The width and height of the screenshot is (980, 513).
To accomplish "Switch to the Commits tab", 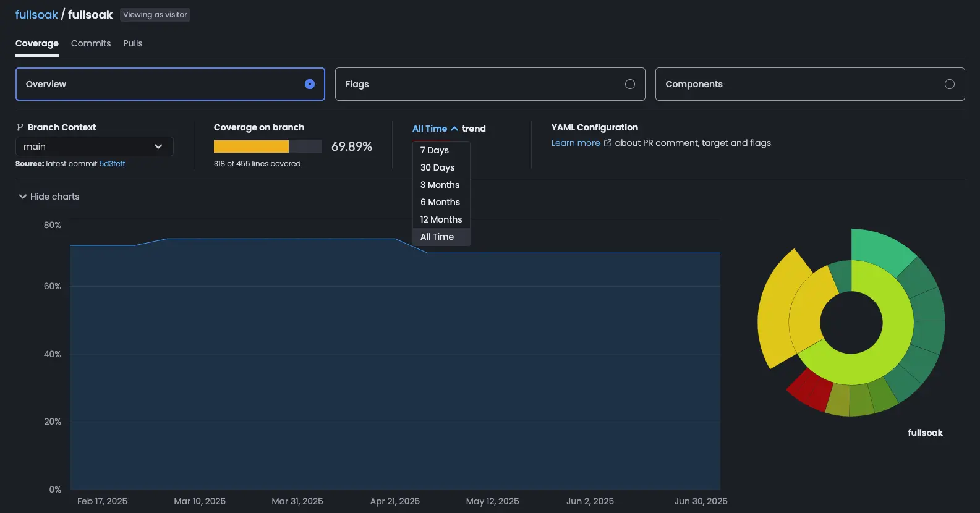I will pos(91,43).
